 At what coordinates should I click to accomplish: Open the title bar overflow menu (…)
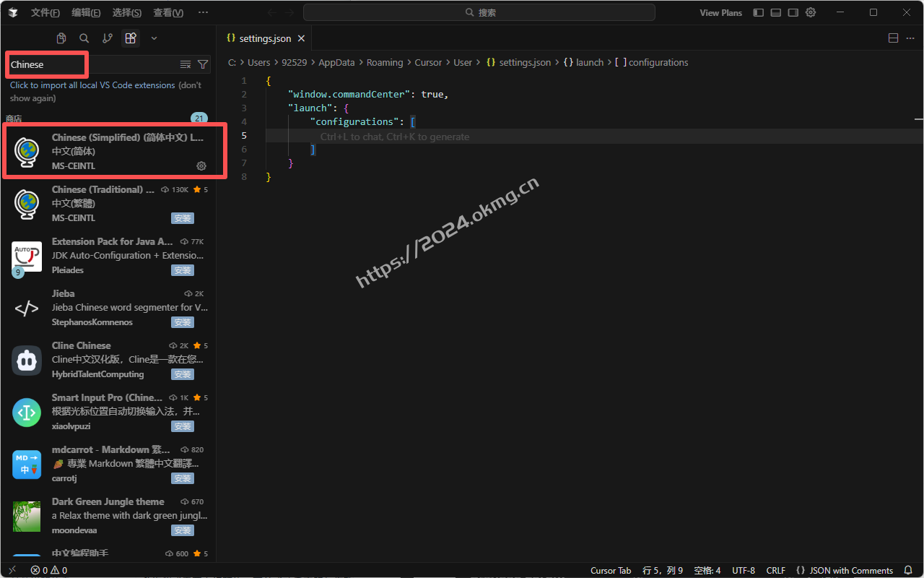(x=203, y=12)
